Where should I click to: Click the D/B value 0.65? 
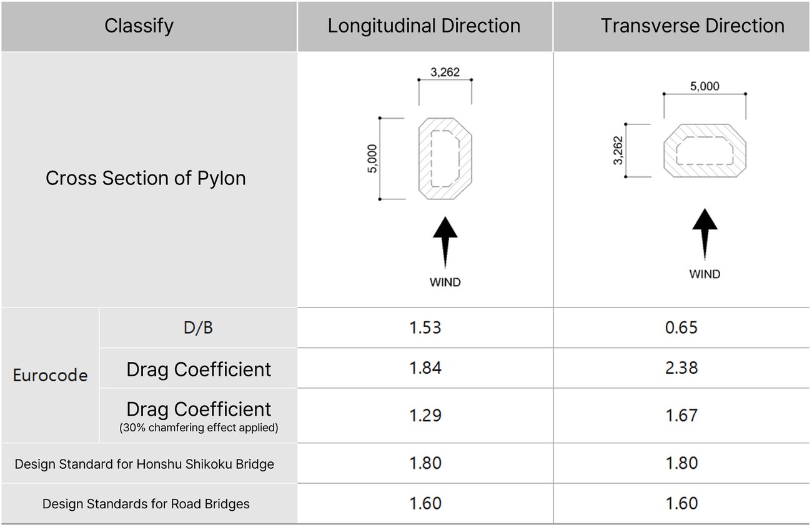click(x=681, y=328)
